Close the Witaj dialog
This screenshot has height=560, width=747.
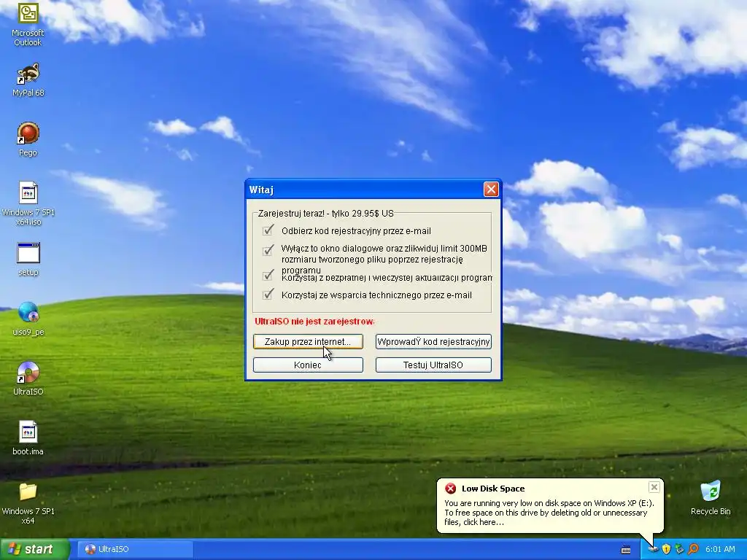click(x=491, y=189)
